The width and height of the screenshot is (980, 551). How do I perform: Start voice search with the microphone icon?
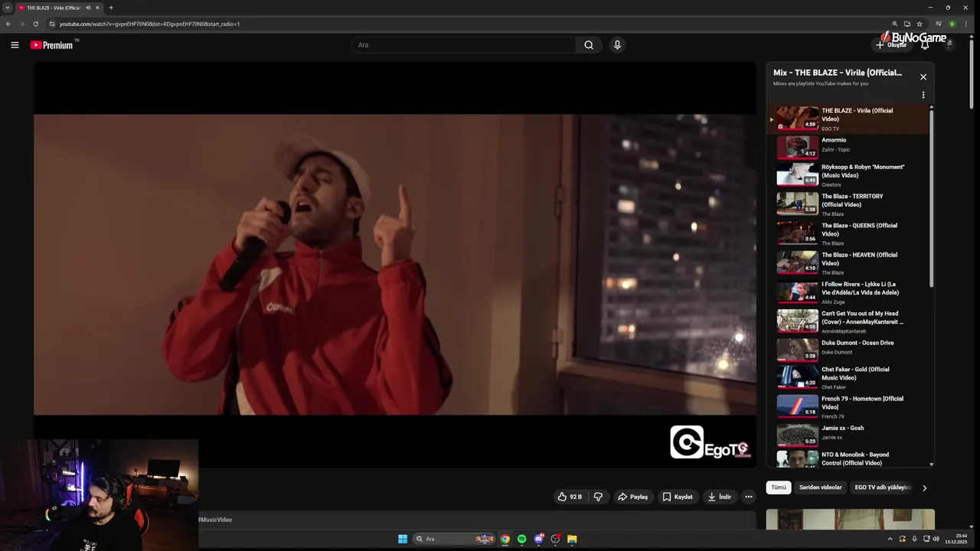(x=617, y=45)
